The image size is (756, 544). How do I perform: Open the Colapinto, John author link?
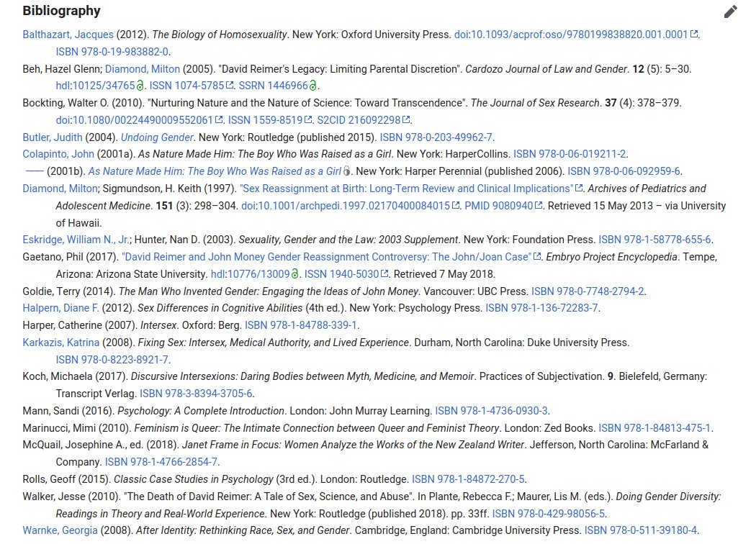pos(58,154)
